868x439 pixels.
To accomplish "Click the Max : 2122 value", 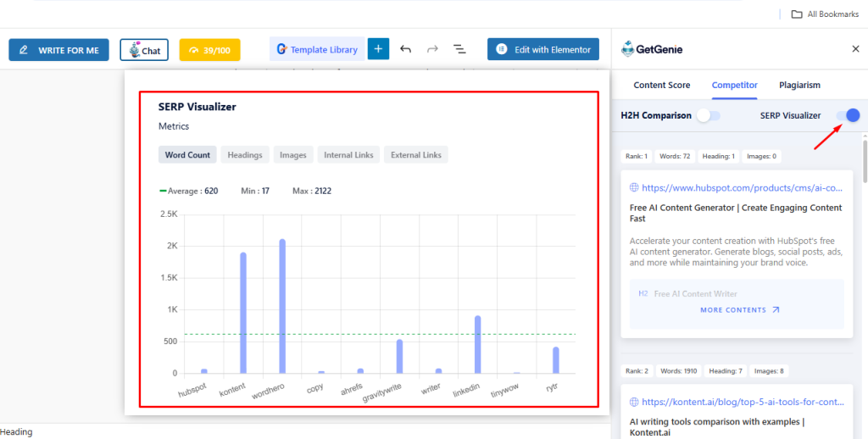I will tap(312, 191).
